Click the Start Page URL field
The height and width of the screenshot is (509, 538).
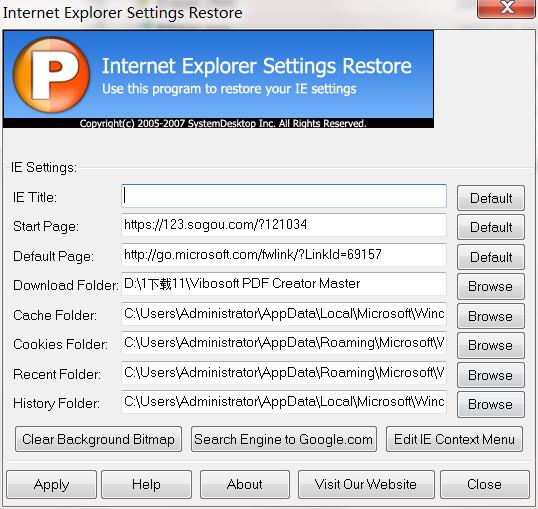click(284, 225)
